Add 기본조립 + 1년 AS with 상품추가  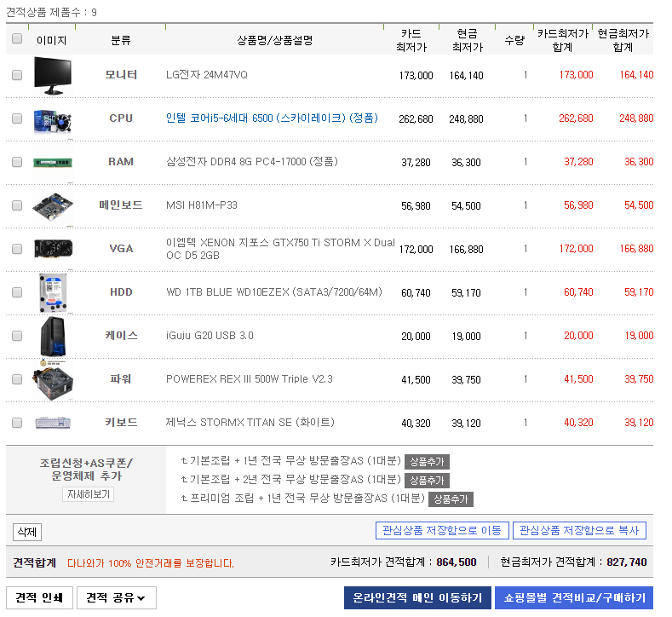(427, 462)
